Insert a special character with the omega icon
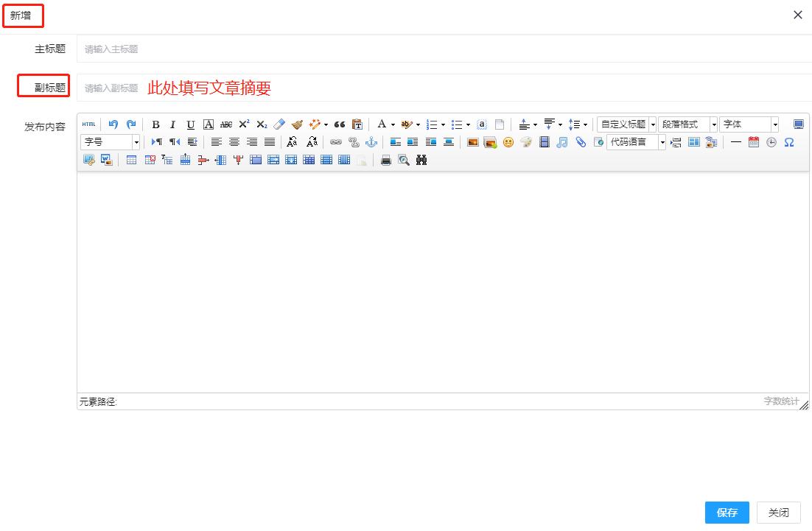The width and height of the screenshot is (812, 531). click(788, 143)
